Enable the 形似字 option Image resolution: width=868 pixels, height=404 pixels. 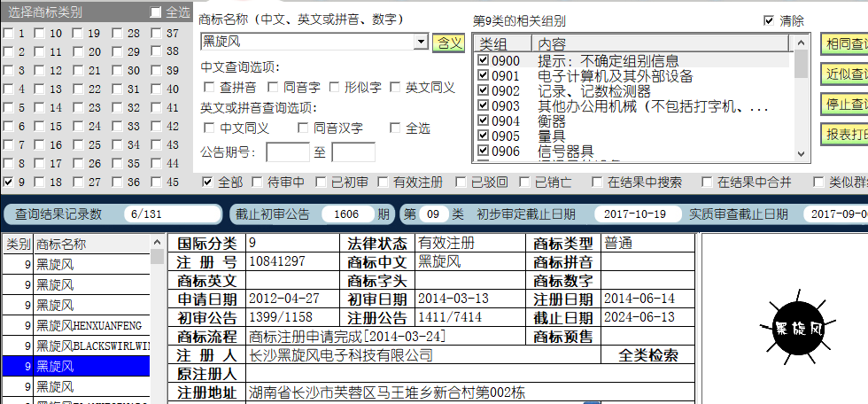334,88
